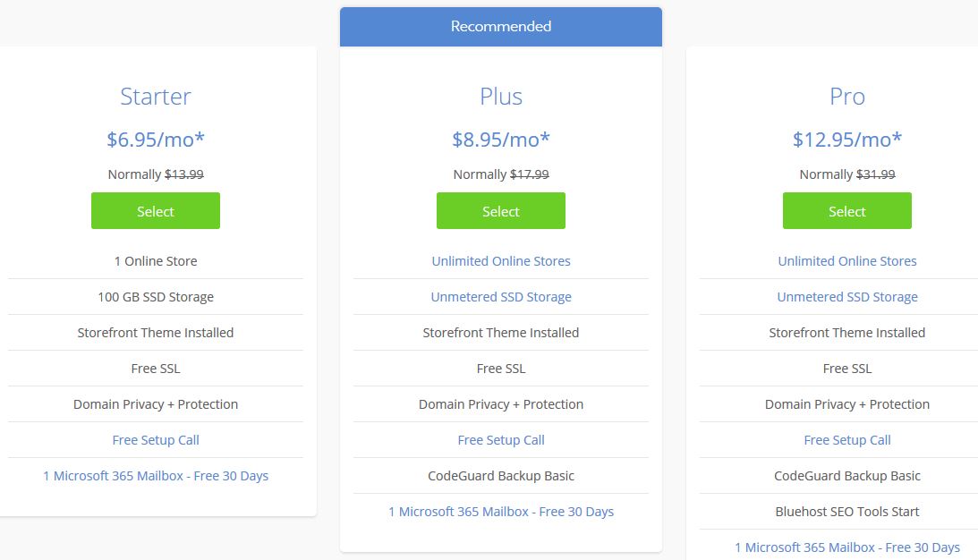Click Domain Privacy + Protection in Starter plan
Viewport: 978px width, 560px height.
[156, 404]
